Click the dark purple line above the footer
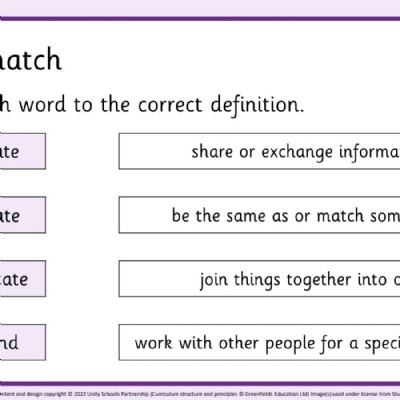The height and width of the screenshot is (400, 400). tap(200, 384)
